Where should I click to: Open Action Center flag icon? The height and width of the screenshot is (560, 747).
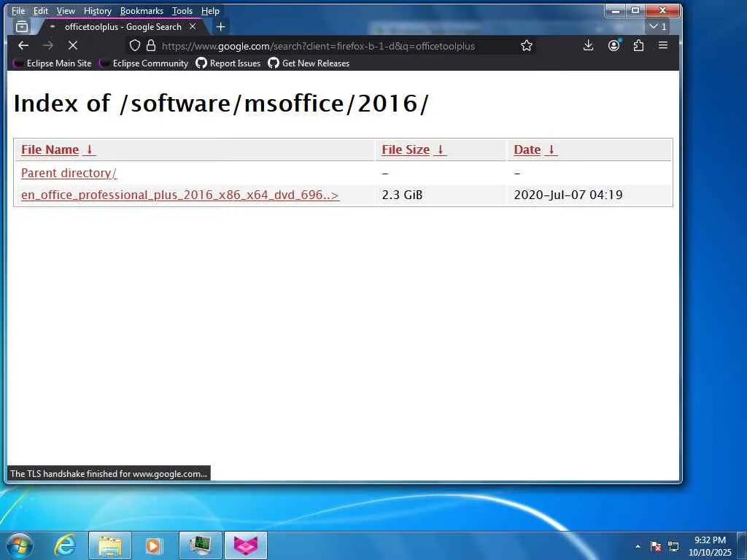(x=656, y=546)
